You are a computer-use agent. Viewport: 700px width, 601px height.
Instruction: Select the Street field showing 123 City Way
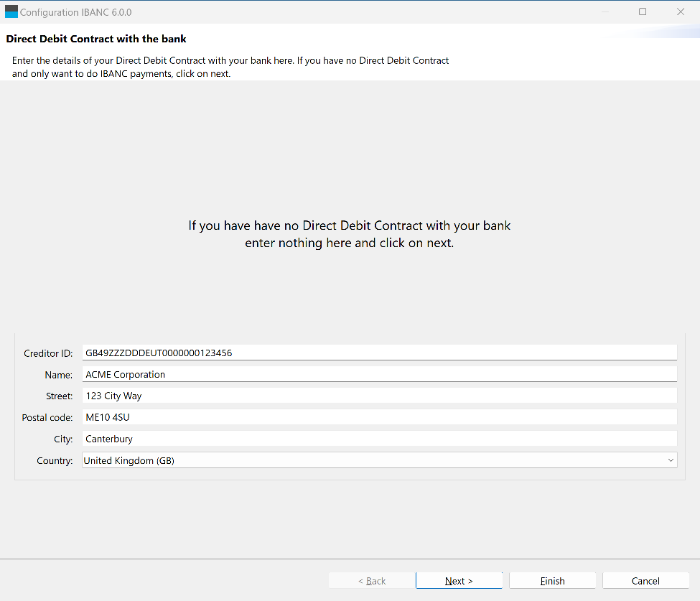click(x=380, y=396)
